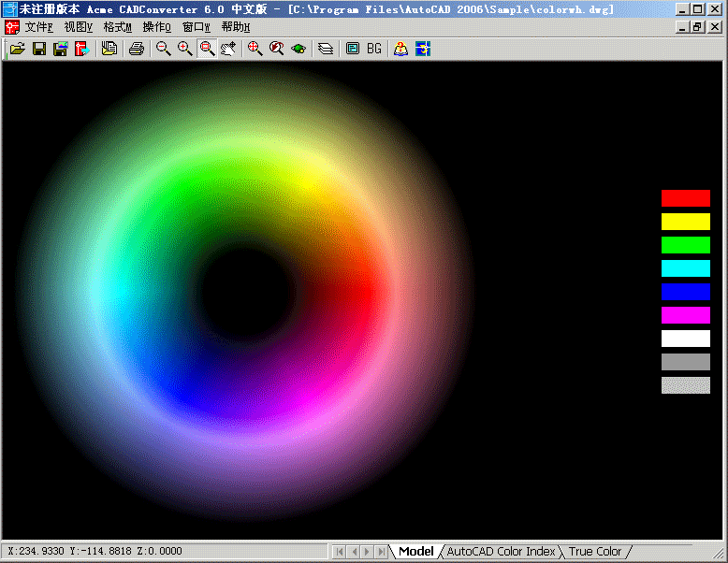The height and width of the screenshot is (563, 728).
Task: Click the blue register icon in toolbar
Action: pos(423,49)
